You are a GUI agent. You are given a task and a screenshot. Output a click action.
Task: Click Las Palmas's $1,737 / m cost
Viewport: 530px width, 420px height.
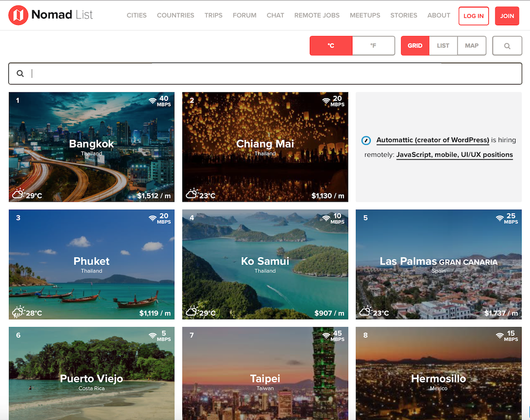(x=501, y=313)
